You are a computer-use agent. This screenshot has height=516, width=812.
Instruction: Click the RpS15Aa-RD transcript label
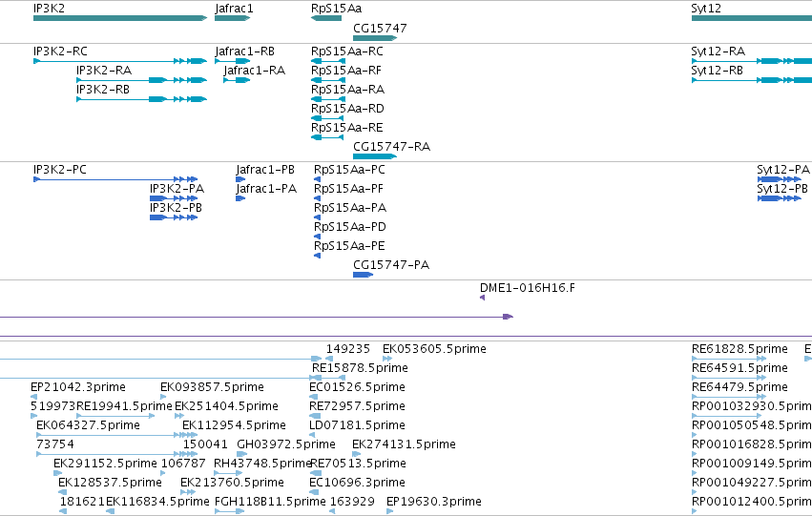pyautogui.click(x=347, y=109)
